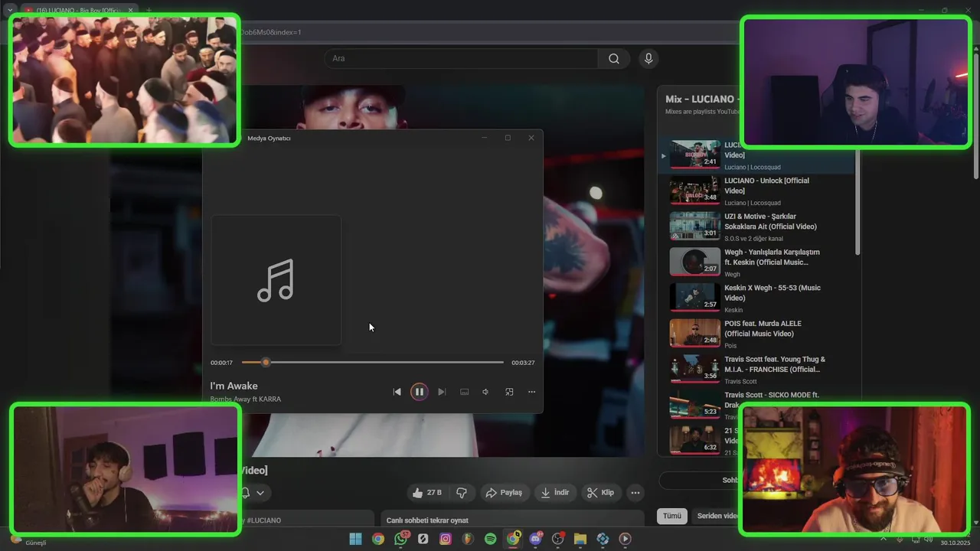The image size is (980, 551).
Task: Click the artist text Bombs Away ft KARRA
Action: point(245,399)
